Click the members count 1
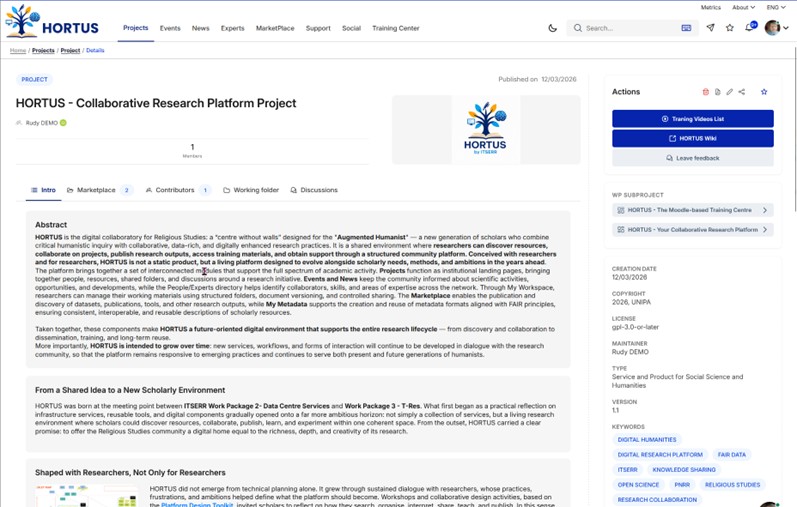Image resolution: width=797 pixels, height=507 pixels. coord(192,147)
